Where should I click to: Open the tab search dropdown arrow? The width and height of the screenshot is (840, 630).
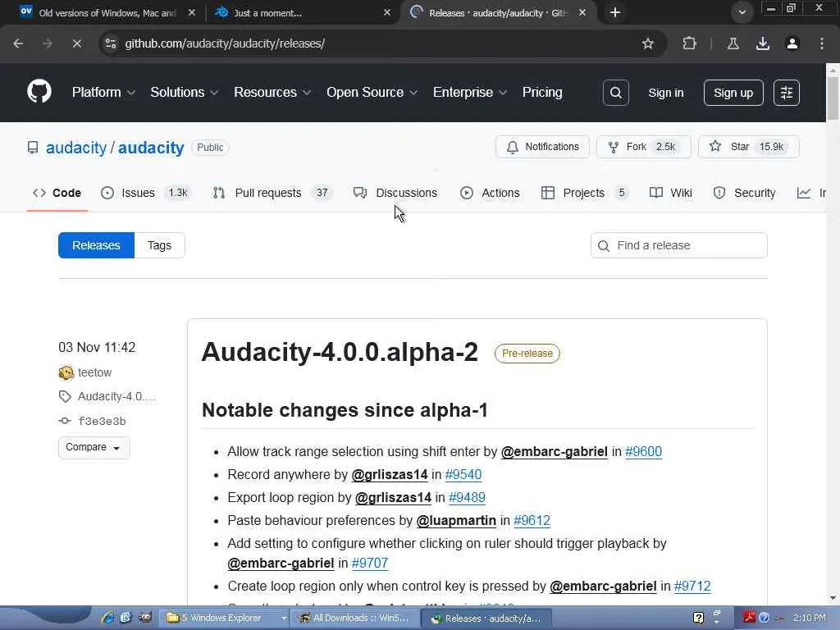click(742, 12)
